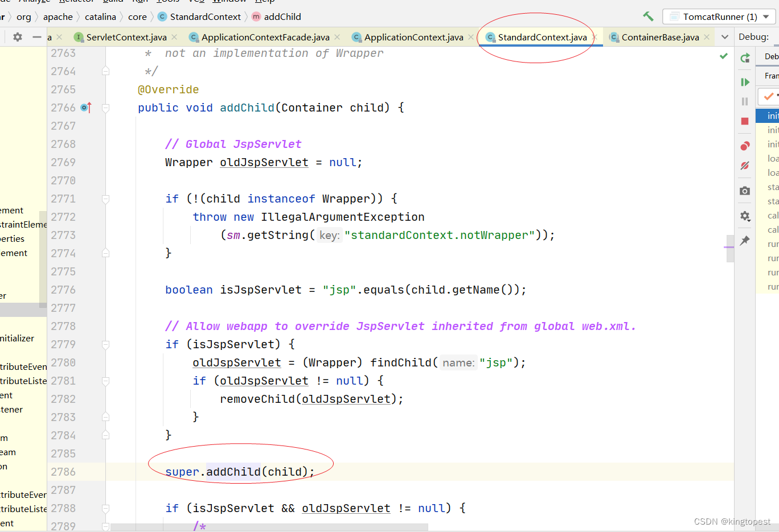The height and width of the screenshot is (532, 779).
Task: Hide the Project panel with the minus icon
Action: tap(37, 37)
